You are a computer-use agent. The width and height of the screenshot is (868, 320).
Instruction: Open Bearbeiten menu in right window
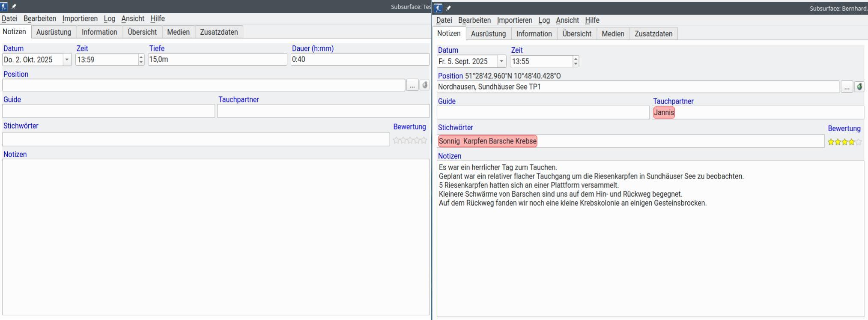tap(474, 20)
